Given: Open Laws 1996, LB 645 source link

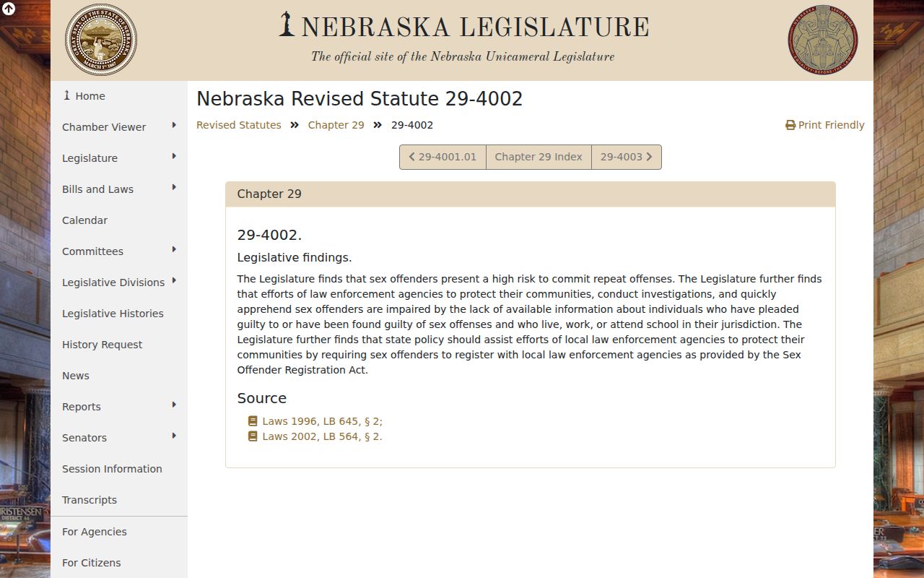Looking at the screenshot, I should (x=322, y=421).
